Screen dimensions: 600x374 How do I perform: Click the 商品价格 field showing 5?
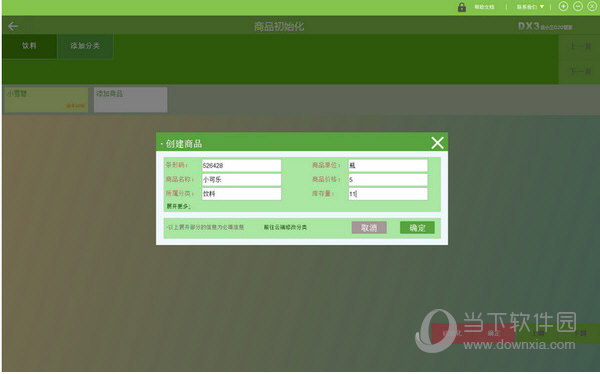[388, 180]
